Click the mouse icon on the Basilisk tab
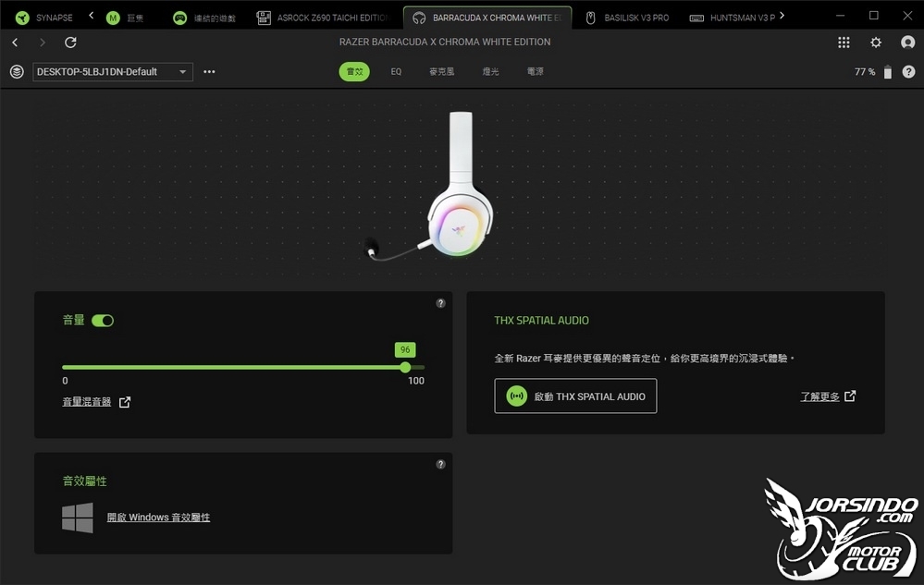The width and height of the screenshot is (924, 585). point(590,18)
